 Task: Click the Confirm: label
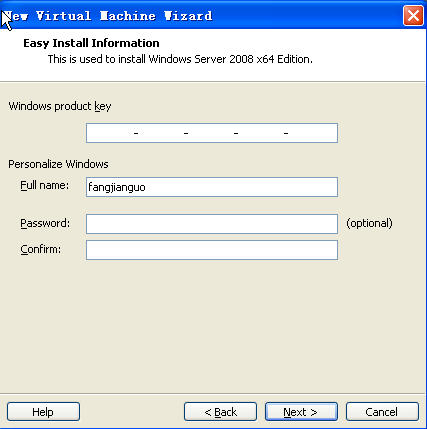[x=41, y=249]
